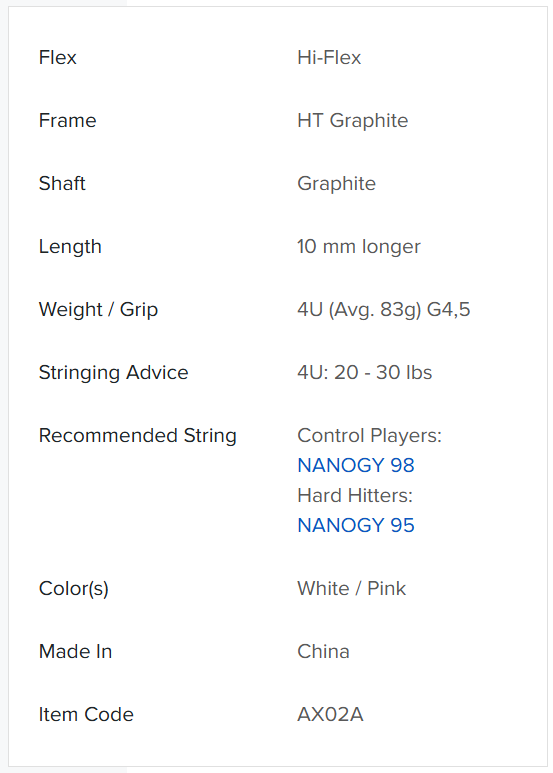Click the 4U: 20 - 30 lbs value
Screen dimensions: 553x773
365,373
